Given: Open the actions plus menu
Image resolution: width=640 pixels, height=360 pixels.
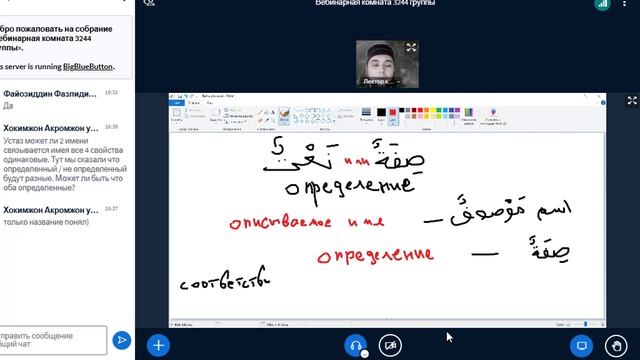Looking at the screenshot, I should point(158,345).
